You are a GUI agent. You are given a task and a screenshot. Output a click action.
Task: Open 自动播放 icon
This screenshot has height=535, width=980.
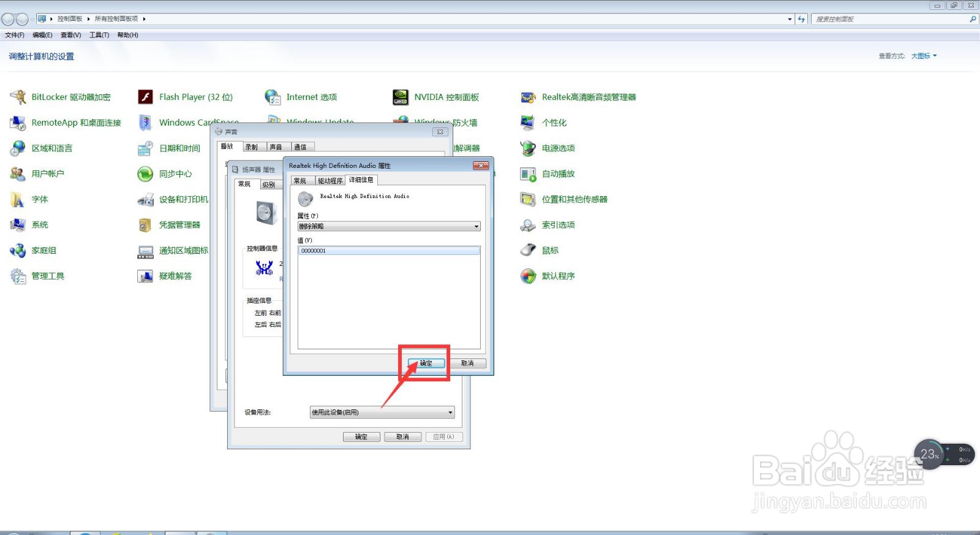coord(528,174)
